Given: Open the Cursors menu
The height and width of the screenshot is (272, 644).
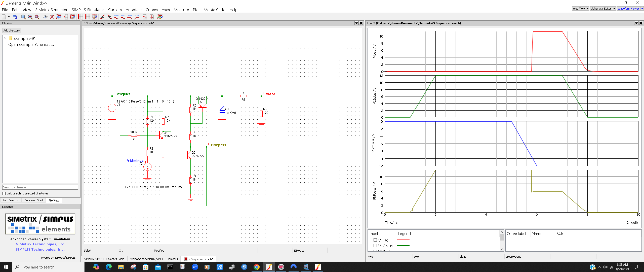Looking at the screenshot, I should [x=115, y=10].
